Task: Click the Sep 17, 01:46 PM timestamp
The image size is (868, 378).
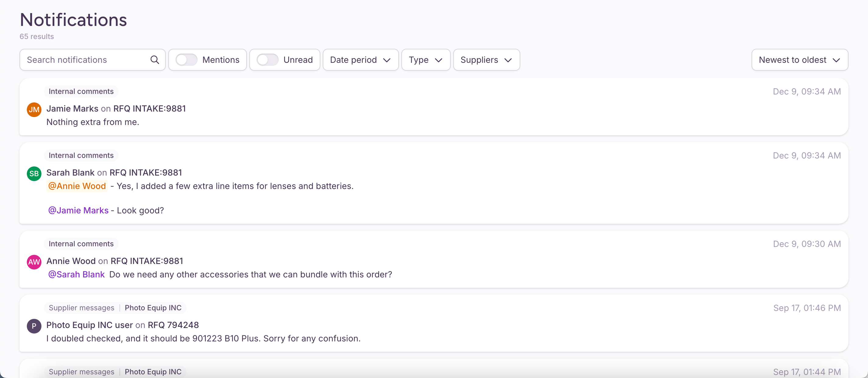Action: [x=807, y=308]
